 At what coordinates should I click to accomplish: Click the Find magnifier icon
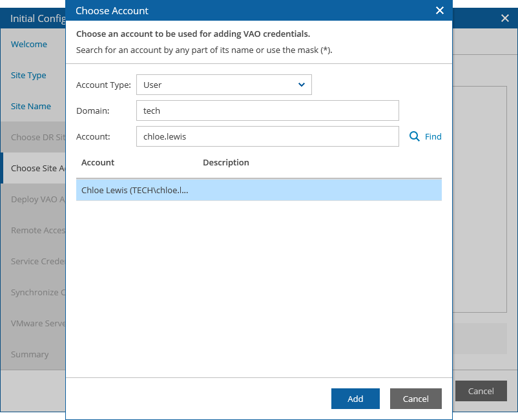point(414,136)
